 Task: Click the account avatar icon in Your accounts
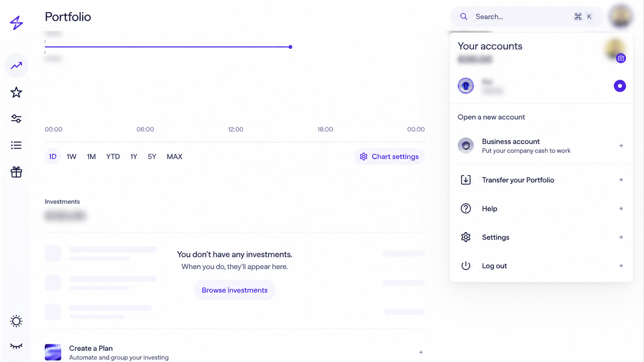466,86
